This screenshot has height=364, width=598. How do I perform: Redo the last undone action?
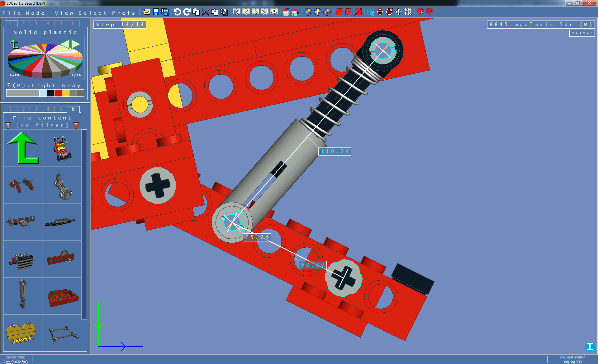point(187,12)
